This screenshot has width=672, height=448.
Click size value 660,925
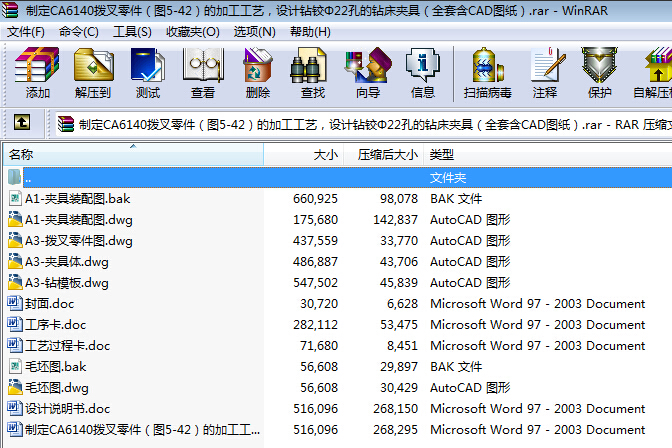315,198
